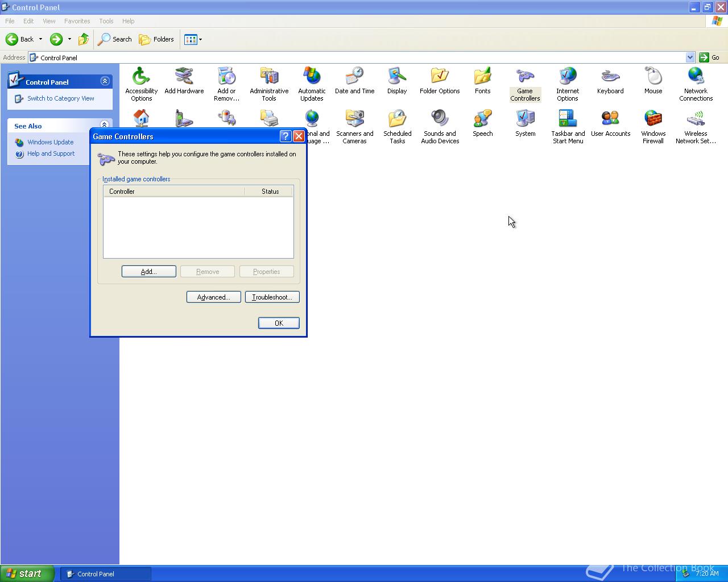The width and height of the screenshot is (728, 582).
Task: Select Add or Remove Programs icon
Action: click(x=226, y=84)
